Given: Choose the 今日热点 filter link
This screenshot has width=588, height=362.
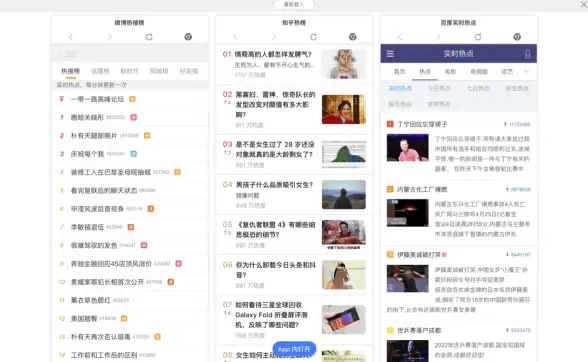Looking at the screenshot, I should (x=439, y=88).
